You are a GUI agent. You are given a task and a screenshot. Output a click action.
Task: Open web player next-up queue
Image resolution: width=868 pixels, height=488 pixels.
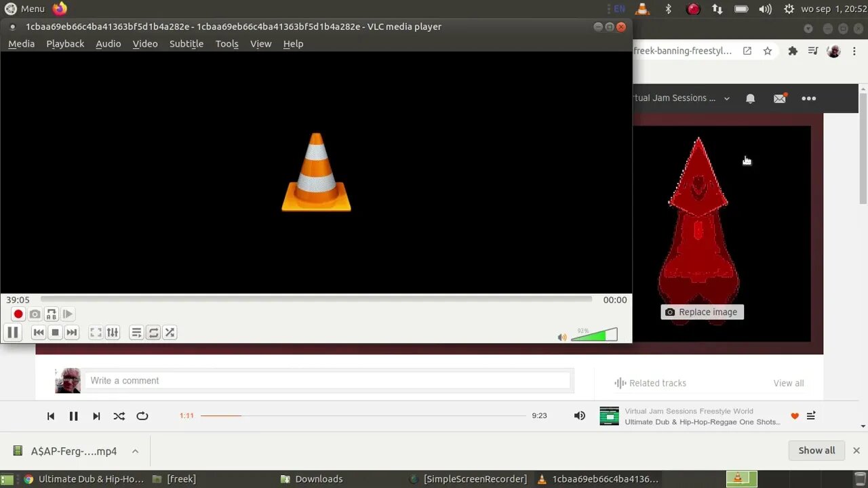point(811,416)
